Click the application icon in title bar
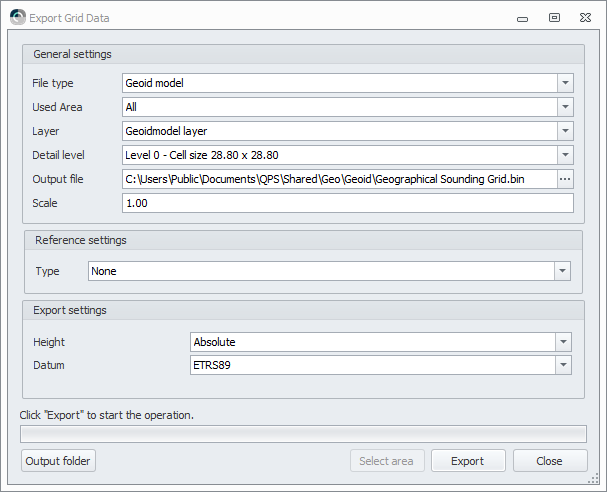 click(17, 17)
